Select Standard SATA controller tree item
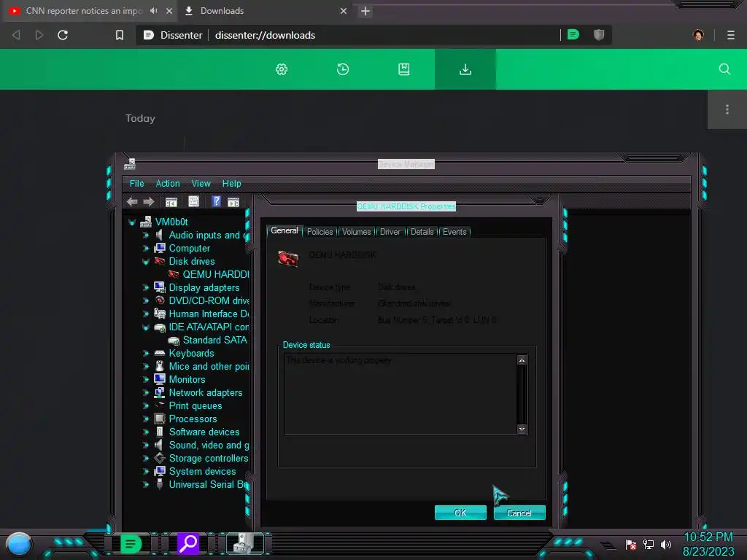Image resolution: width=747 pixels, height=560 pixels. coord(215,340)
